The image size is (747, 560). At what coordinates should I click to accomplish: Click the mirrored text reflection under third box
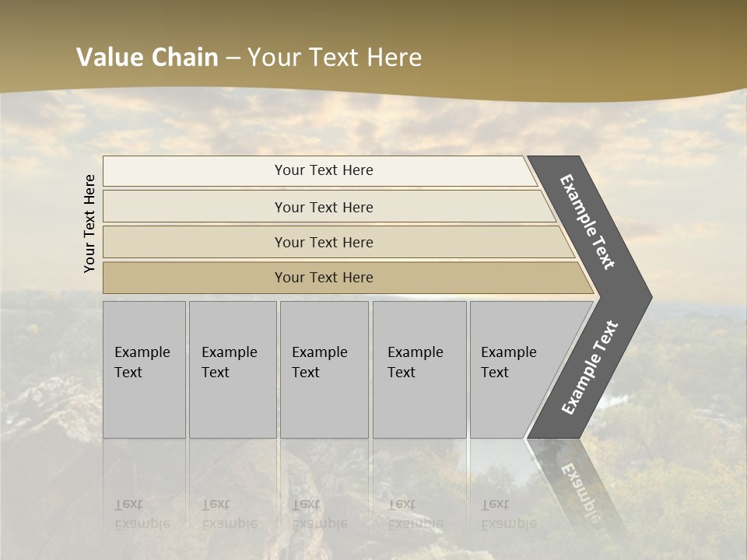pos(319,513)
